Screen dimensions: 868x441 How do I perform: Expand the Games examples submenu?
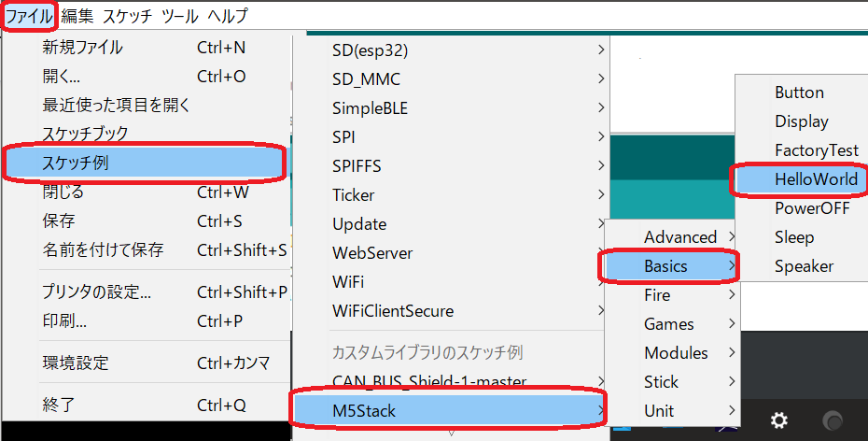(x=669, y=324)
